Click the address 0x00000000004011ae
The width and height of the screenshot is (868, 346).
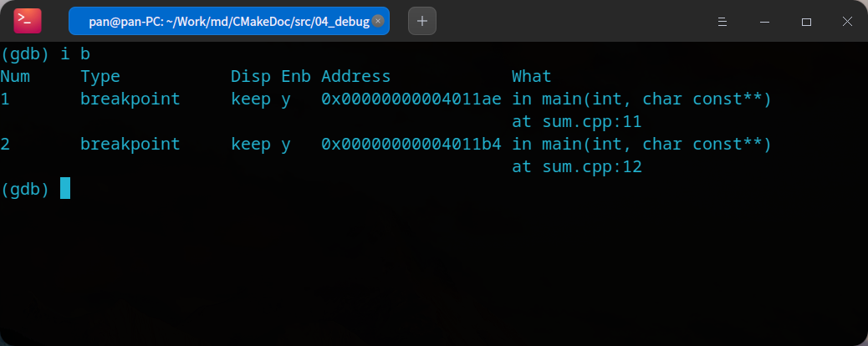point(411,99)
